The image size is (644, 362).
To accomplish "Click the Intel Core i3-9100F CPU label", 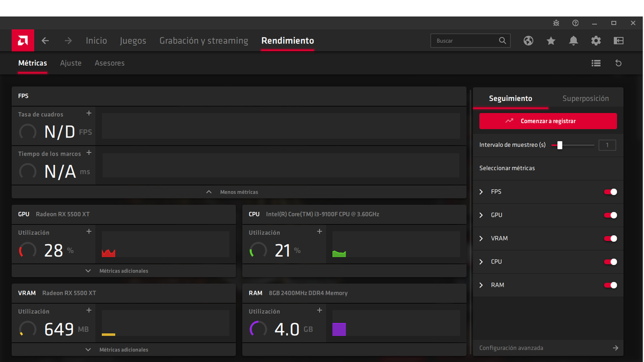I will (323, 214).
